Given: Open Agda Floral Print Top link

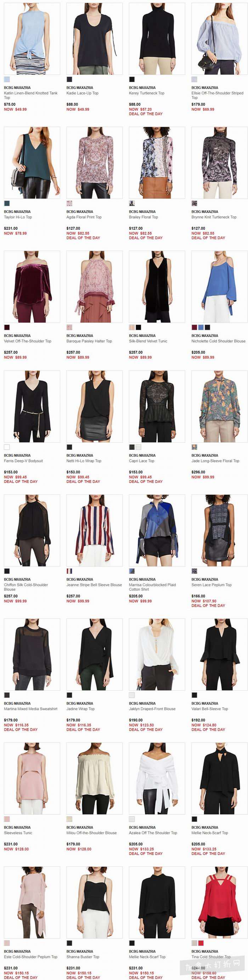Looking at the screenshot, I should coord(84,217).
